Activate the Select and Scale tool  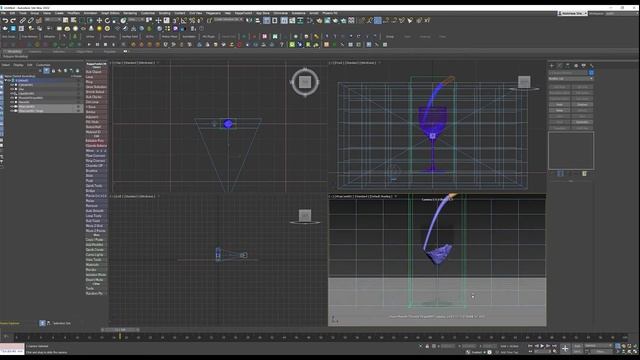pyautogui.click(x=115, y=20)
